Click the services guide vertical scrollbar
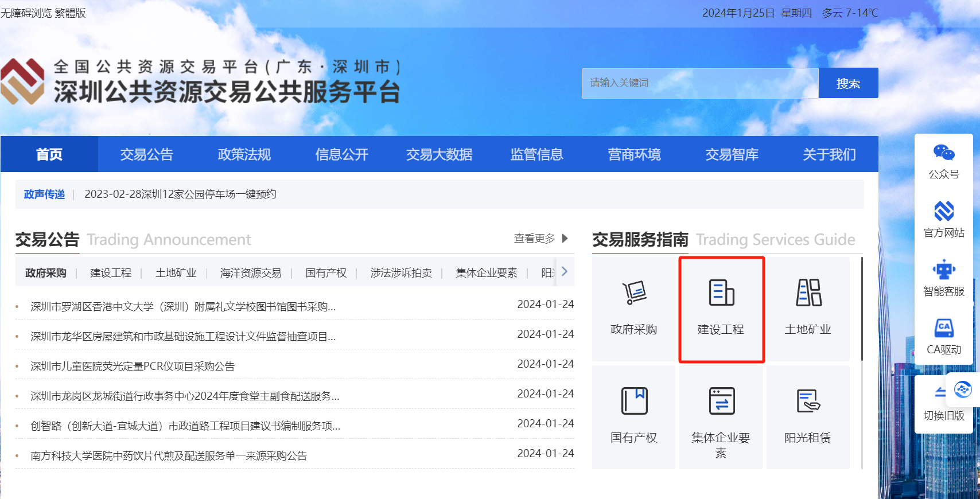The width and height of the screenshot is (980, 499). pos(862,310)
